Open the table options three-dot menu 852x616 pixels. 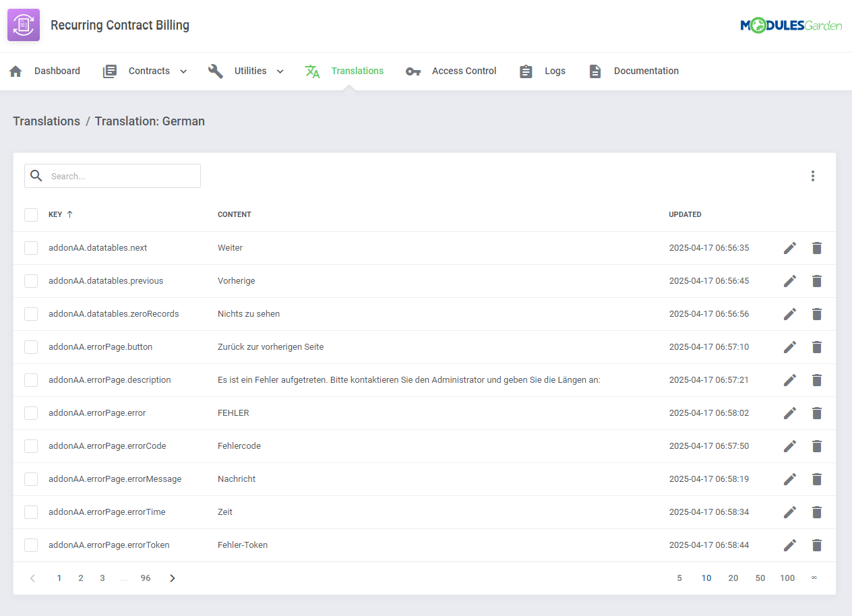[x=813, y=176]
